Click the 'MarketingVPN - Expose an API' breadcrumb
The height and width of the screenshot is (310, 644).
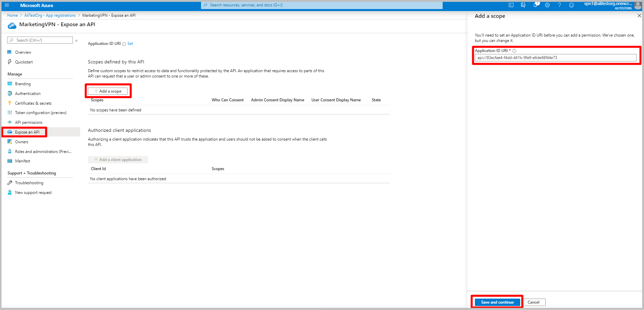(x=109, y=15)
